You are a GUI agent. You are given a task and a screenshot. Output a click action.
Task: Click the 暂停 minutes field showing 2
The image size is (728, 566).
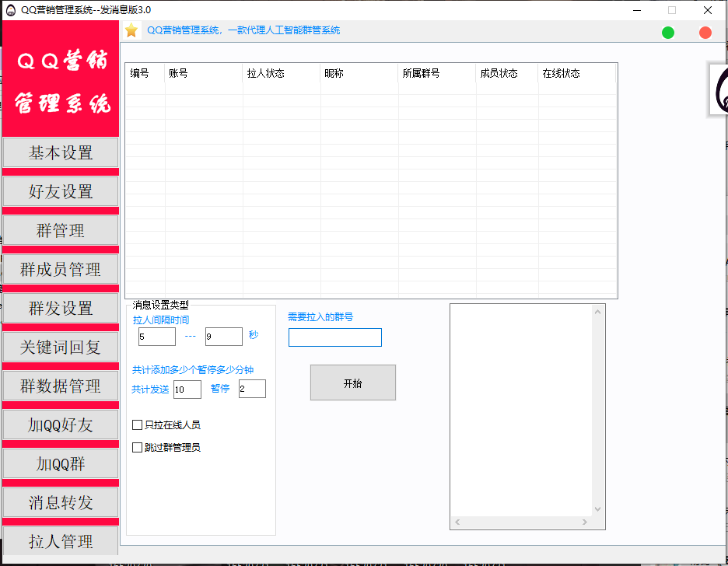(252, 389)
